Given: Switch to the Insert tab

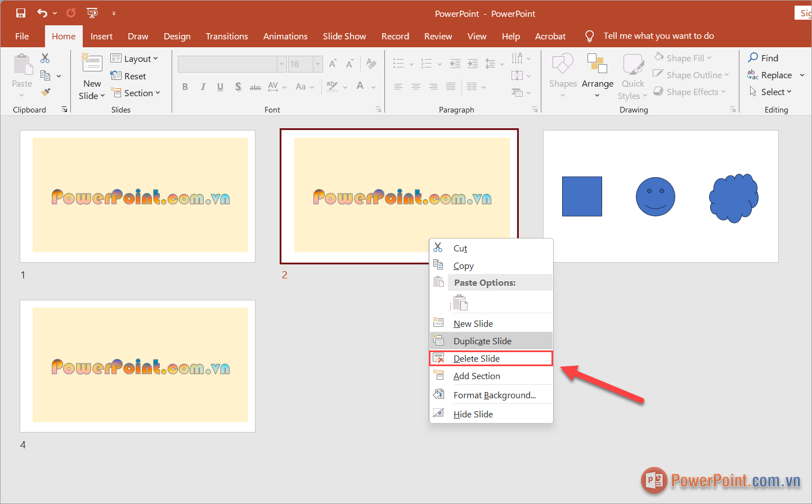Looking at the screenshot, I should [x=101, y=36].
